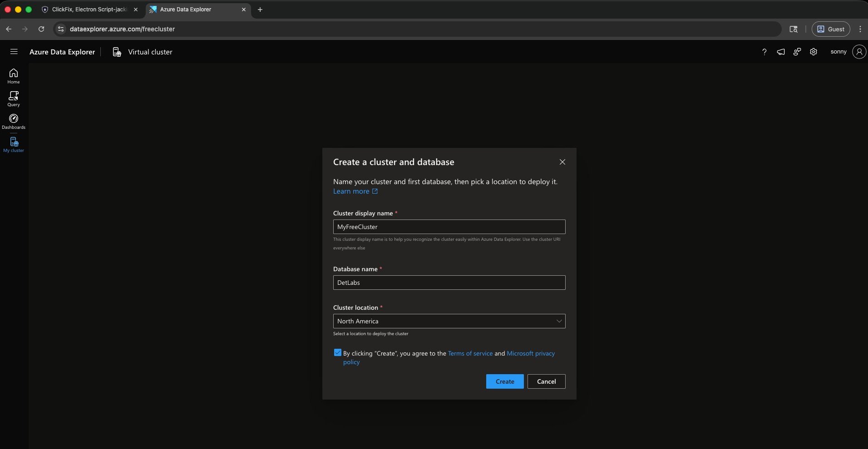Click the Cancel button

coord(546,381)
